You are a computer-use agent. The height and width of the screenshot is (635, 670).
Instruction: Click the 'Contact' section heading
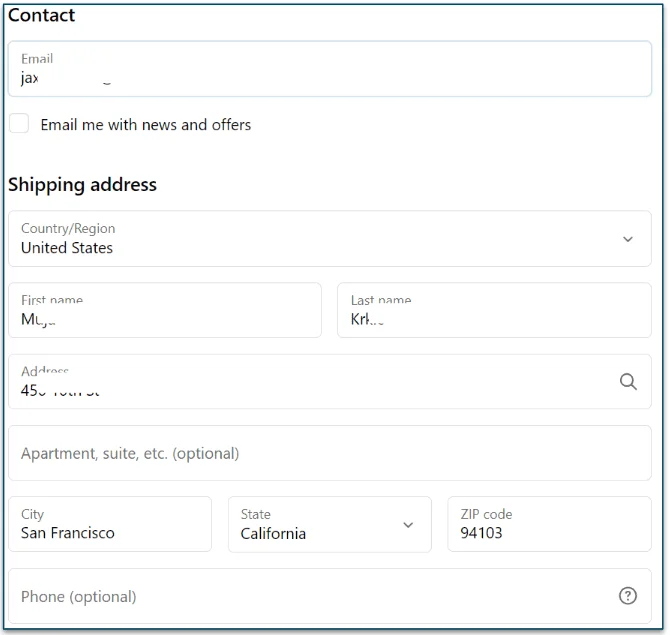[42, 16]
